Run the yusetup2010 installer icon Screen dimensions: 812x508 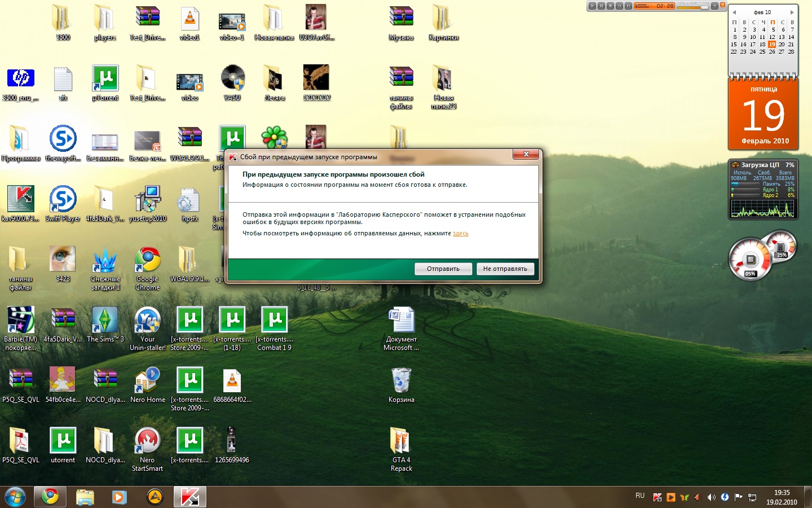(147, 204)
